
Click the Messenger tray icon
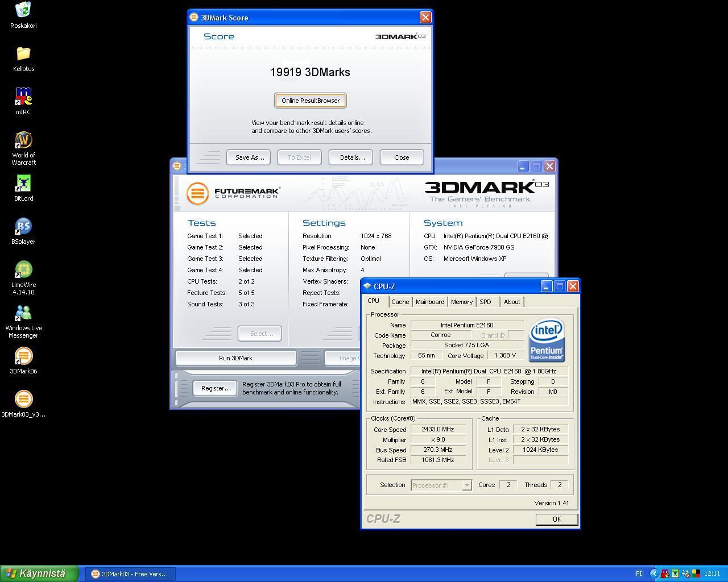686,573
